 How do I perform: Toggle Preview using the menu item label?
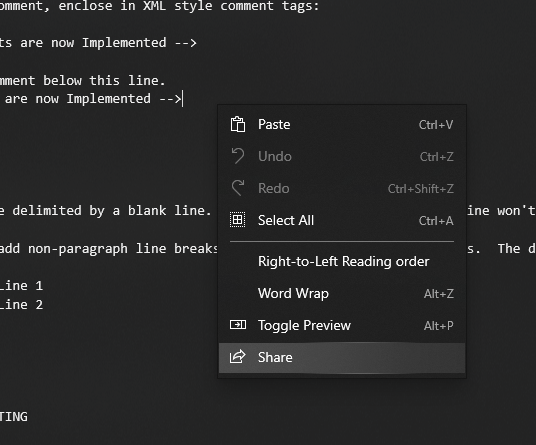[304, 325]
